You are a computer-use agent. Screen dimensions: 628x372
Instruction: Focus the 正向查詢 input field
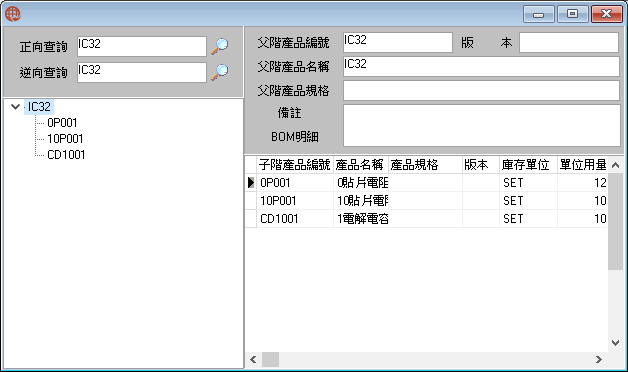click(142, 46)
